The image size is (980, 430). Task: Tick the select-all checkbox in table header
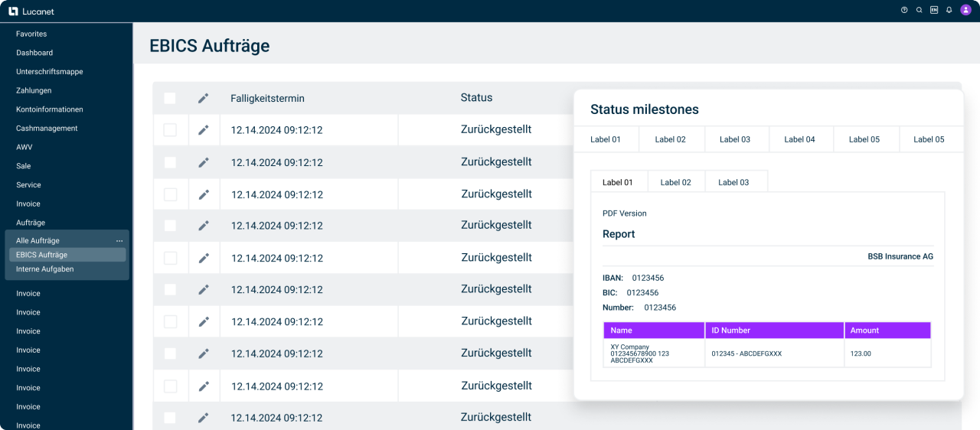[170, 98]
